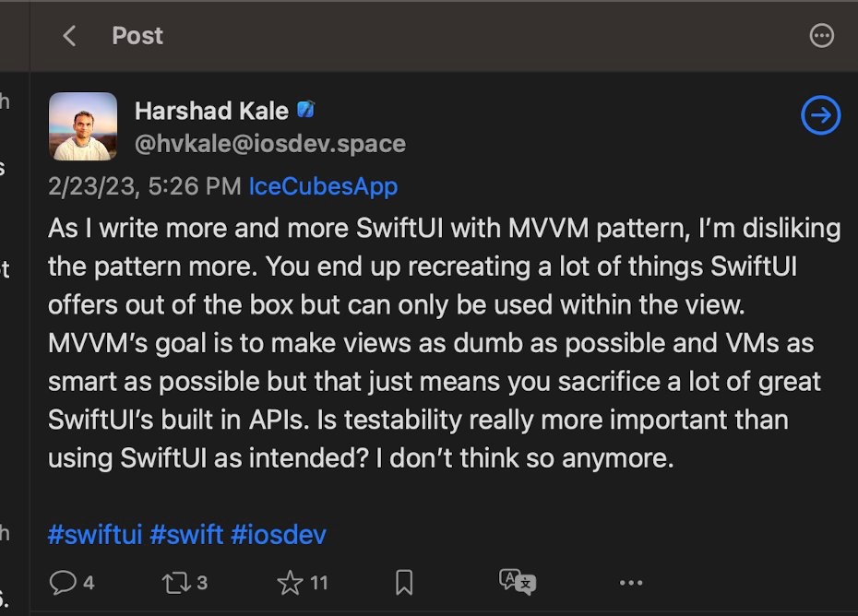This screenshot has width=858, height=616.
Task: Open the post's bottom ellipsis menu
Action: point(631,582)
